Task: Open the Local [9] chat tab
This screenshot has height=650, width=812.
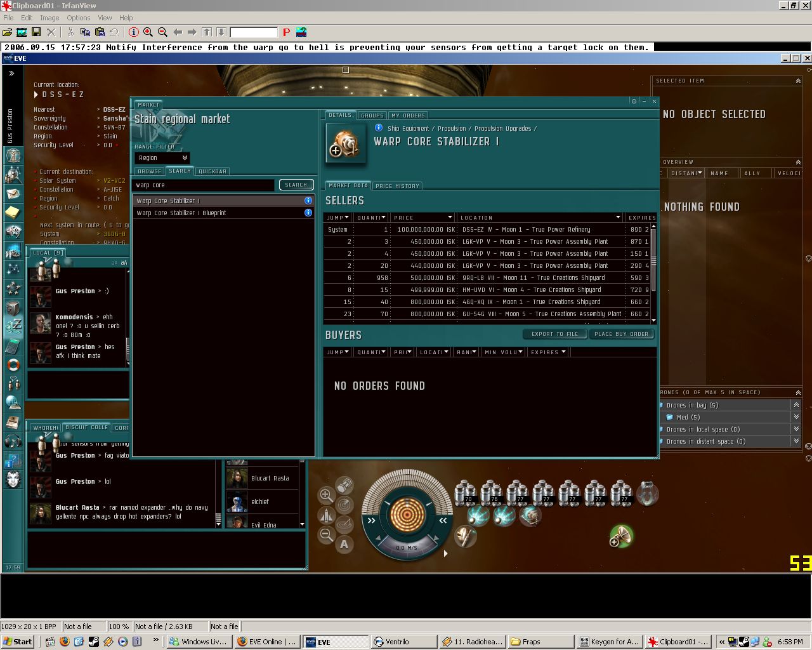Action: (x=48, y=253)
